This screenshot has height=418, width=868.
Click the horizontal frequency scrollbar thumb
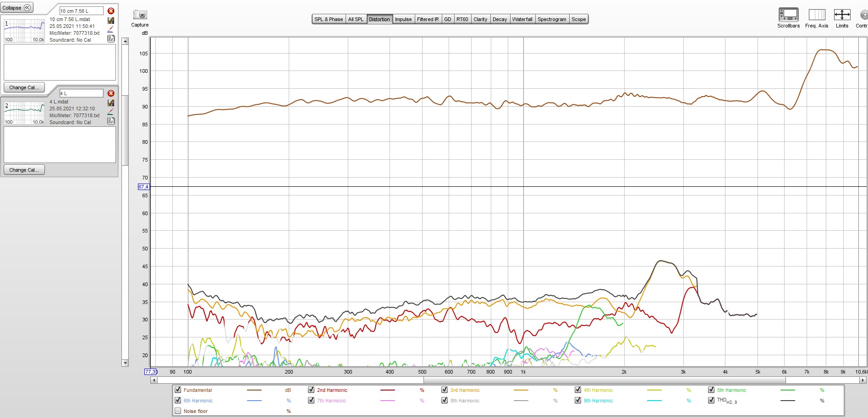[x=604, y=380]
